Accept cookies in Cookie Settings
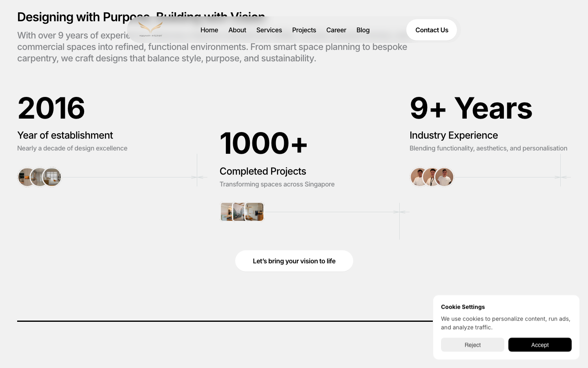 point(540,345)
